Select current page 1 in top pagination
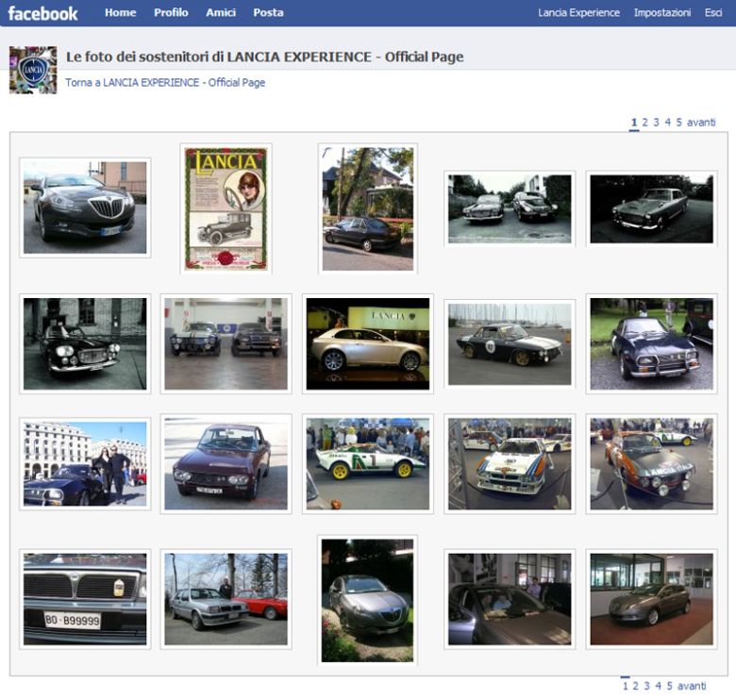The height and width of the screenshot is (700, 736). 634,123
